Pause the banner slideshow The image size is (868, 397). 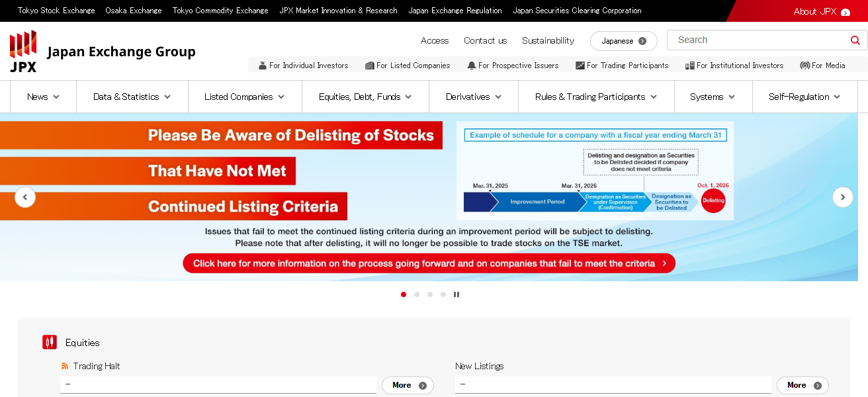point(456,294)
